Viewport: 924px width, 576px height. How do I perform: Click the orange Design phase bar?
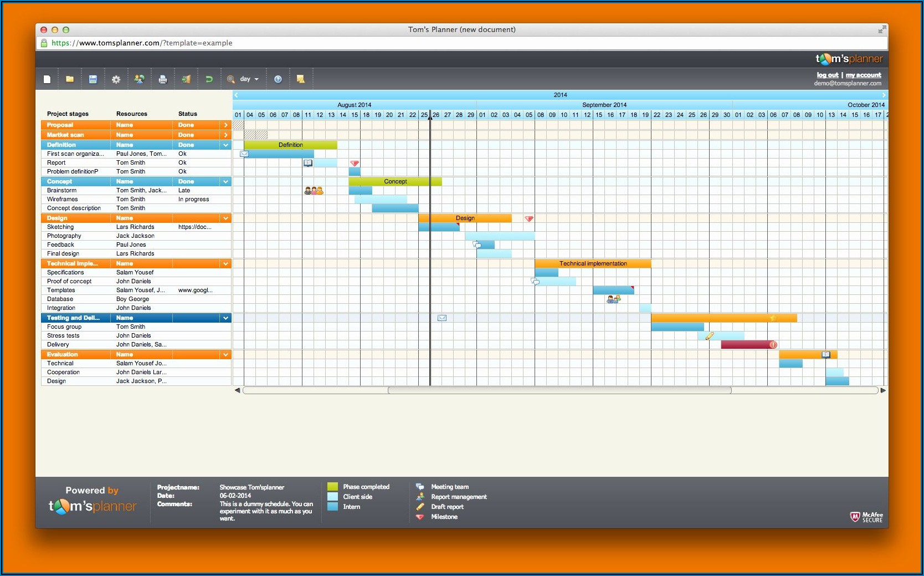click(465, 218)
